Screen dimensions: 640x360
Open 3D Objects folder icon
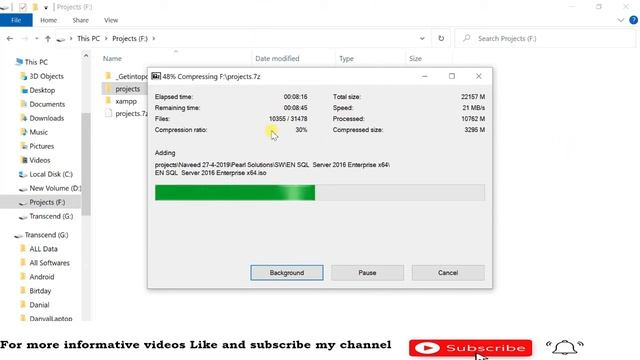point(24,76)
